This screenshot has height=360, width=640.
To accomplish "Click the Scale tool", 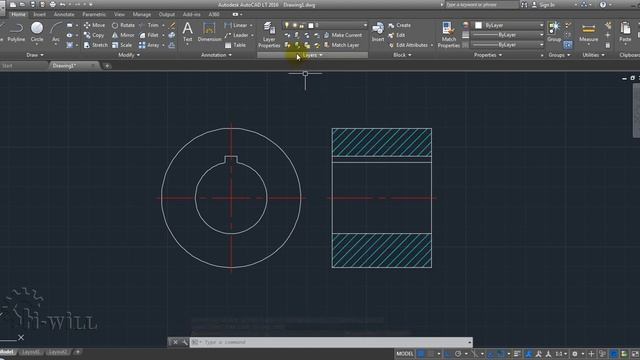I will point(122,45).
